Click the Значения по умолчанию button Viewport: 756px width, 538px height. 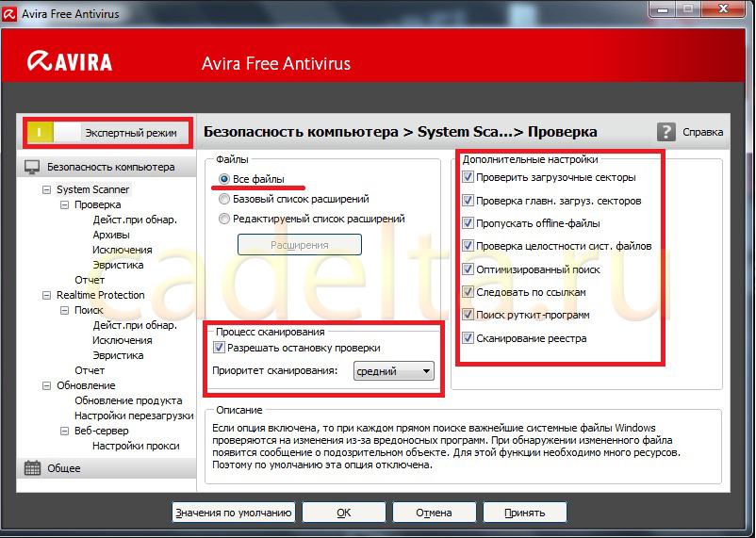[x=234, y=513]
